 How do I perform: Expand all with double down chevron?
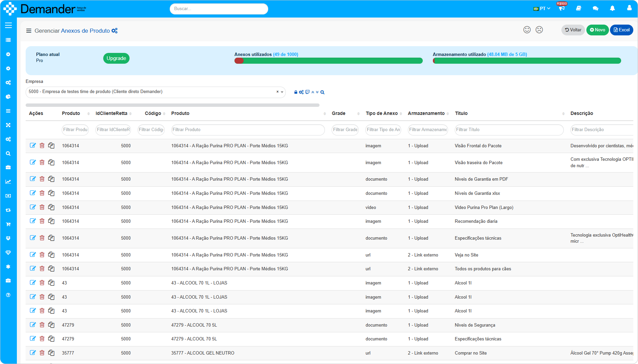click(x=317, y=92)
